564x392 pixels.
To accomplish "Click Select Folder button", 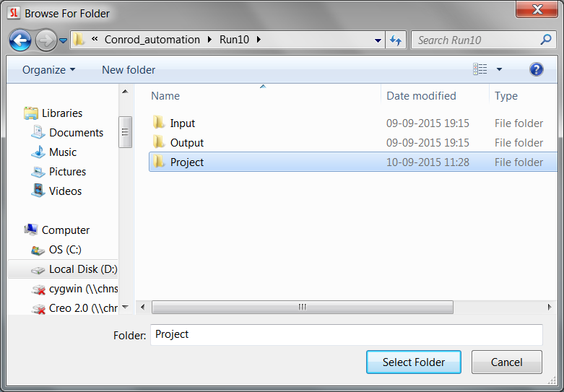I will [414, 362].
